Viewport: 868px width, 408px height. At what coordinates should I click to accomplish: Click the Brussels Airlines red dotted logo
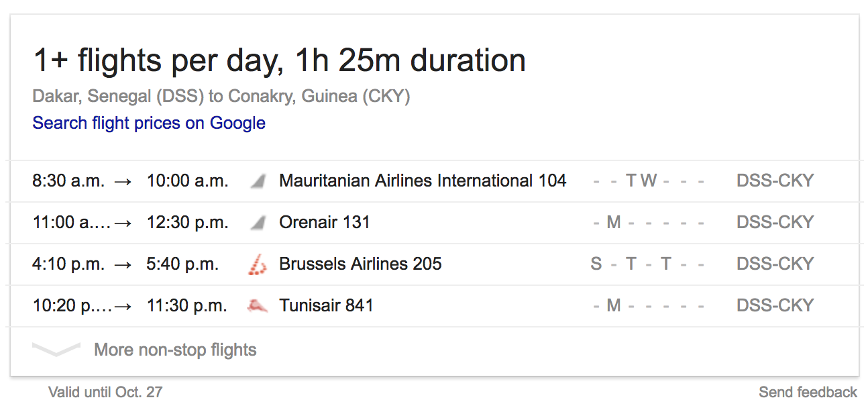[258, 264]
